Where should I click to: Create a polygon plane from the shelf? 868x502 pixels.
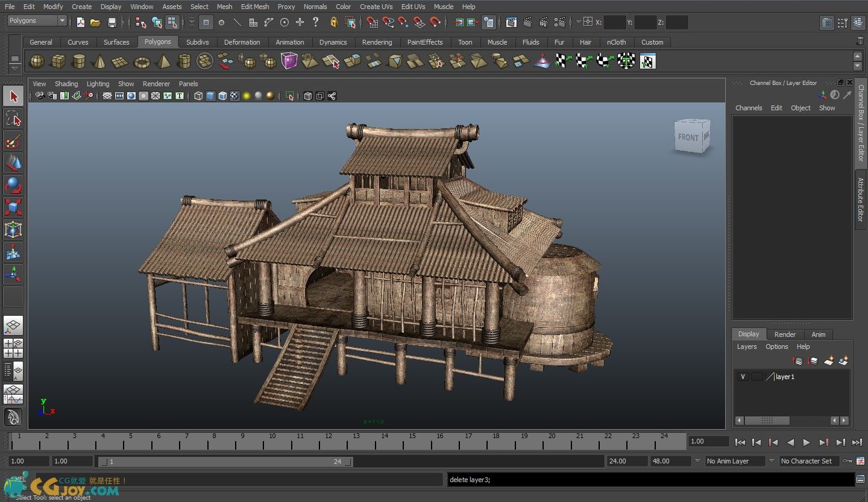tap(121, 61)
